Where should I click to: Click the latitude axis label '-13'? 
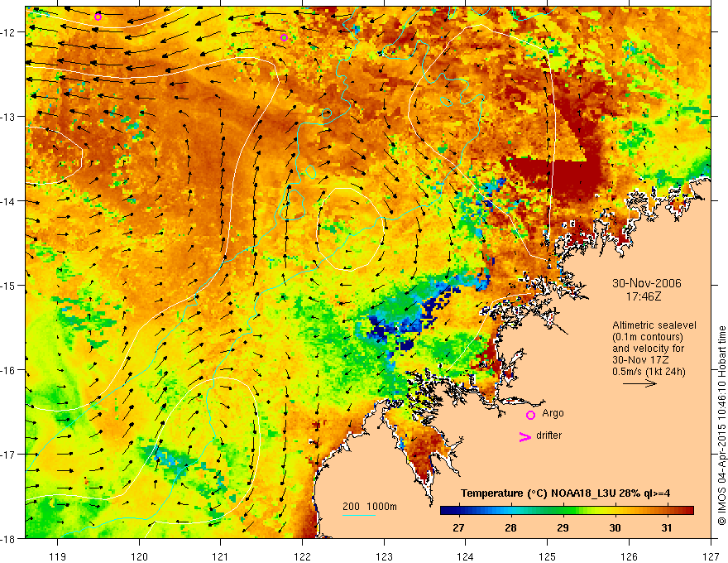(x=9, y=117)
